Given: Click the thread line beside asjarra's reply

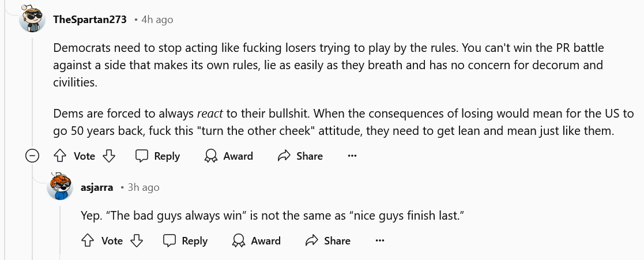Looking at the screenshot, I should point(61,231).
